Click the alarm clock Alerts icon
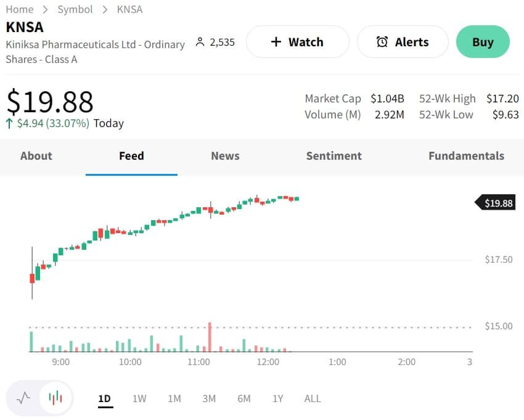The image size is (524, 420). click(x=382, y=42)
